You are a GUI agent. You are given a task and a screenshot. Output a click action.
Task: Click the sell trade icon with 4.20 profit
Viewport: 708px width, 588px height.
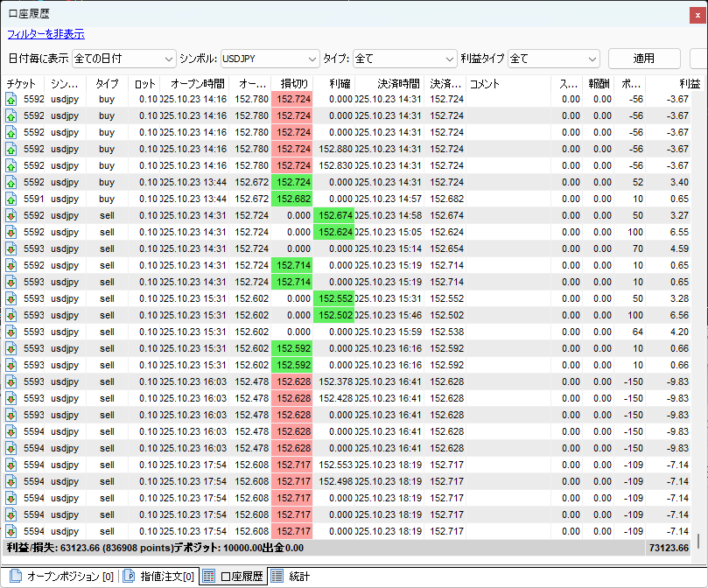[11, 332]
